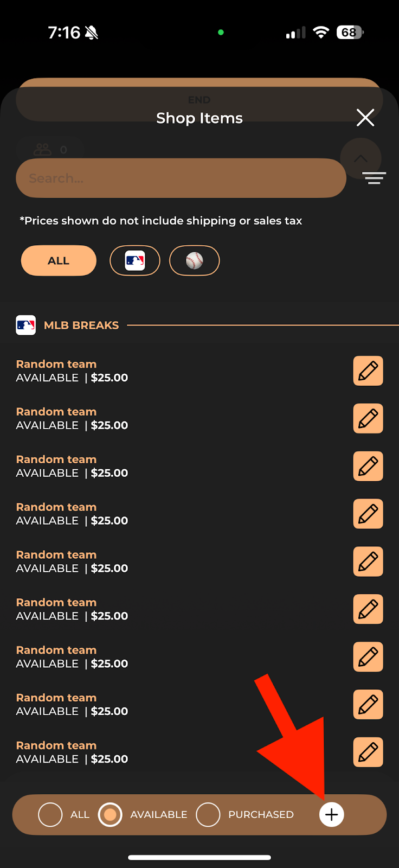
Task: Close the Shop Items panel
Action: click(365, 117)
